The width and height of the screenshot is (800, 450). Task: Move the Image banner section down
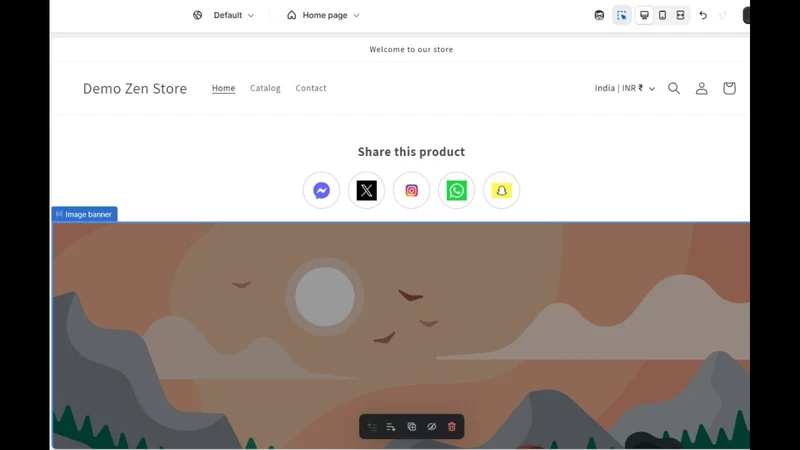[391, 427]
